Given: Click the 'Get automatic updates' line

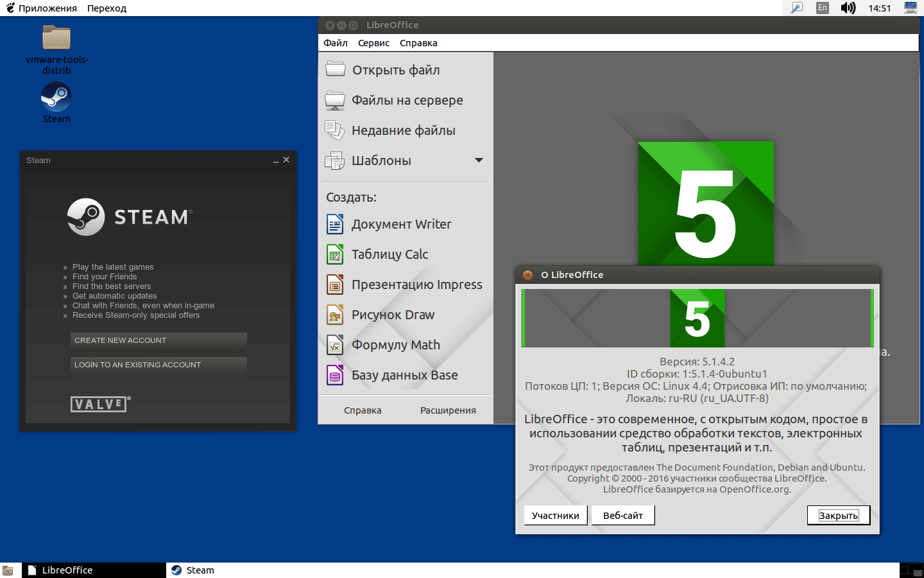Looking at the screenshot, I should tap(114, 296).
